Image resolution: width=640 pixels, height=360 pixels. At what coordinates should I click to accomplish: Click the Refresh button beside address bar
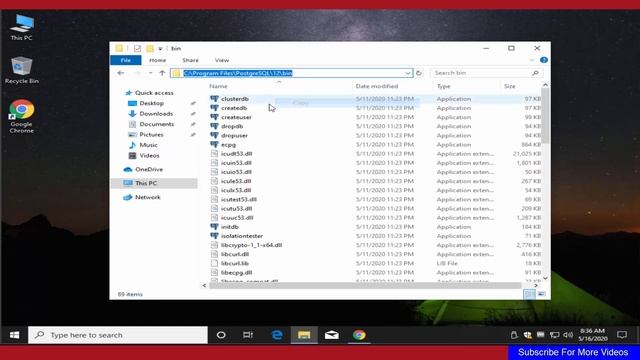pyautogui.click(x=419, y=73)
